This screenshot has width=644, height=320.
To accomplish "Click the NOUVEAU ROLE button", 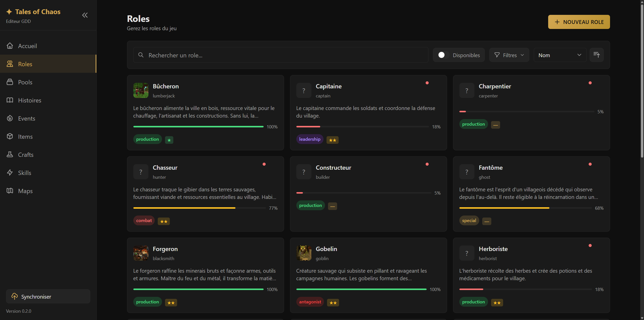I will point(579,22).
